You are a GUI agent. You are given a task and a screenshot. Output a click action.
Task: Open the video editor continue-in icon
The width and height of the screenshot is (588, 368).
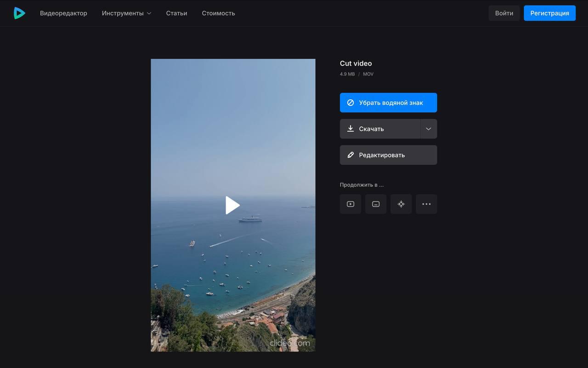click(351, 204)
